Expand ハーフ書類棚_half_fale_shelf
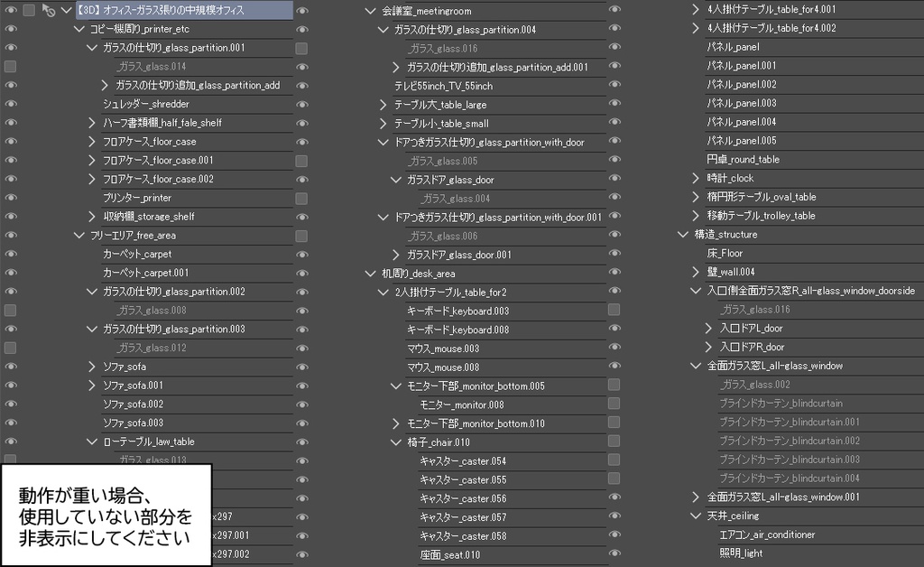 click(x=91, y=123)
